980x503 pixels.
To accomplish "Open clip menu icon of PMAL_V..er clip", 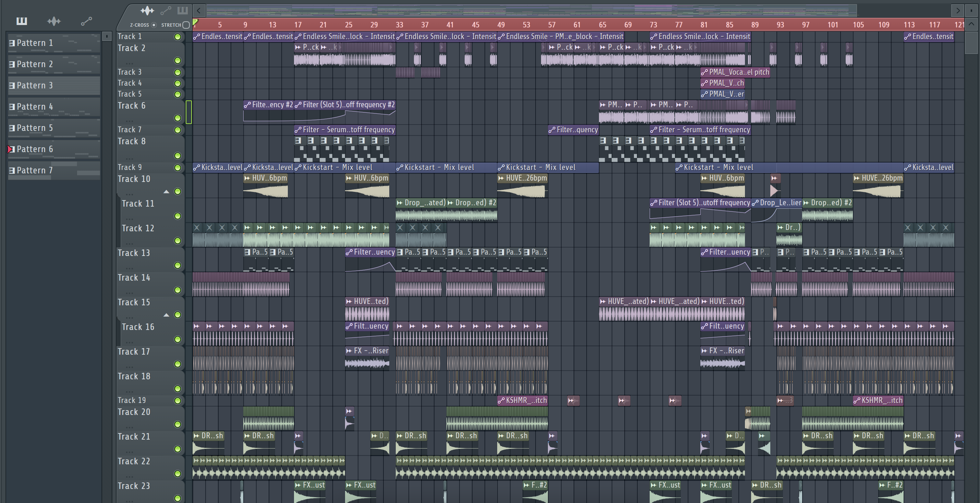I will click(705, 94).
